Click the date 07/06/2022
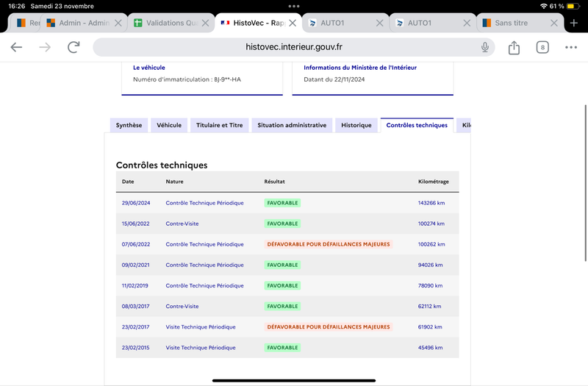 coord(136,244)
